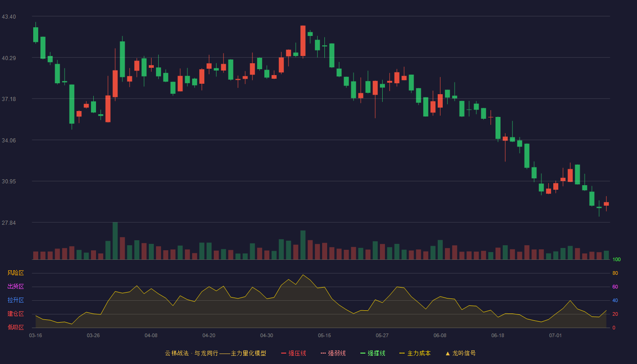Image resolution: width=637 pixels, height=364 pixels.
Task: Click the first green candlestick on 03-16
Action: point(35,35)
